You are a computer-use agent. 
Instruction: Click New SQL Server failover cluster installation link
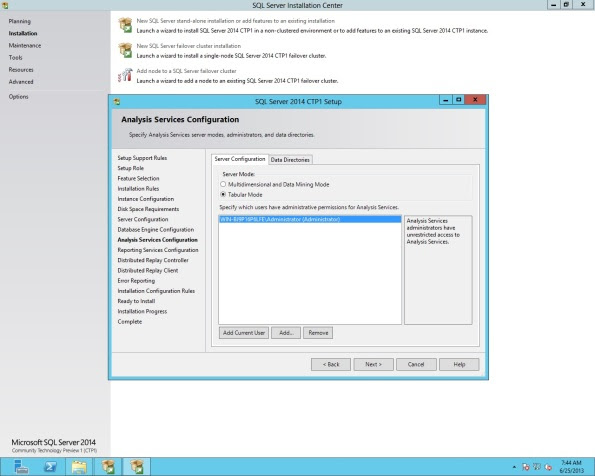[189, 46]
